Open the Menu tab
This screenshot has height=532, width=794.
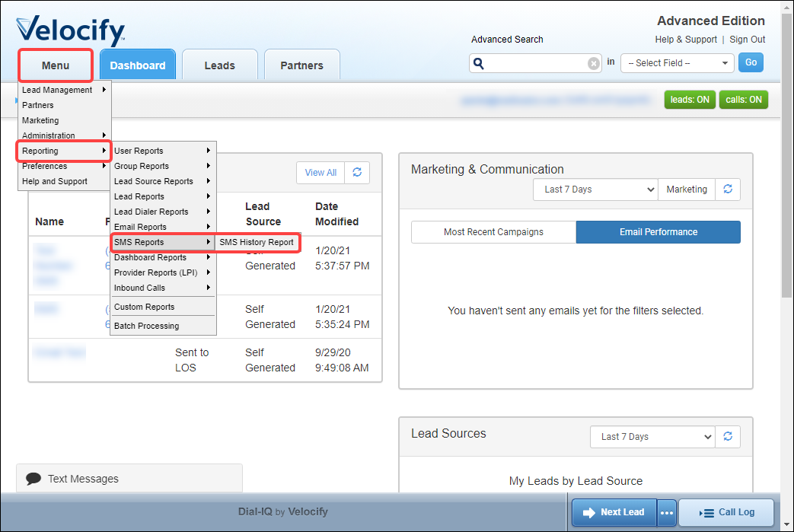pos(56,65)
